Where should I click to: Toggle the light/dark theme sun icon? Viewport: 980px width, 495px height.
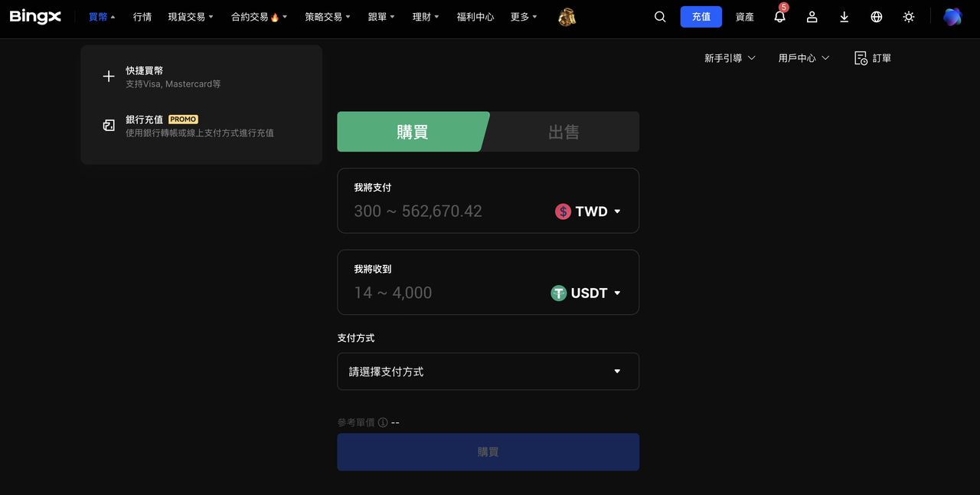pos(909,17)
